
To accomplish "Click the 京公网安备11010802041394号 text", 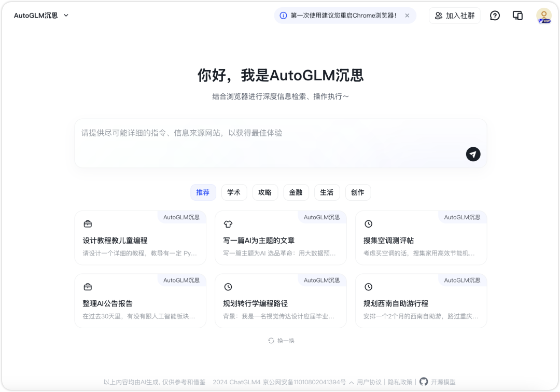I will (304, 382).
